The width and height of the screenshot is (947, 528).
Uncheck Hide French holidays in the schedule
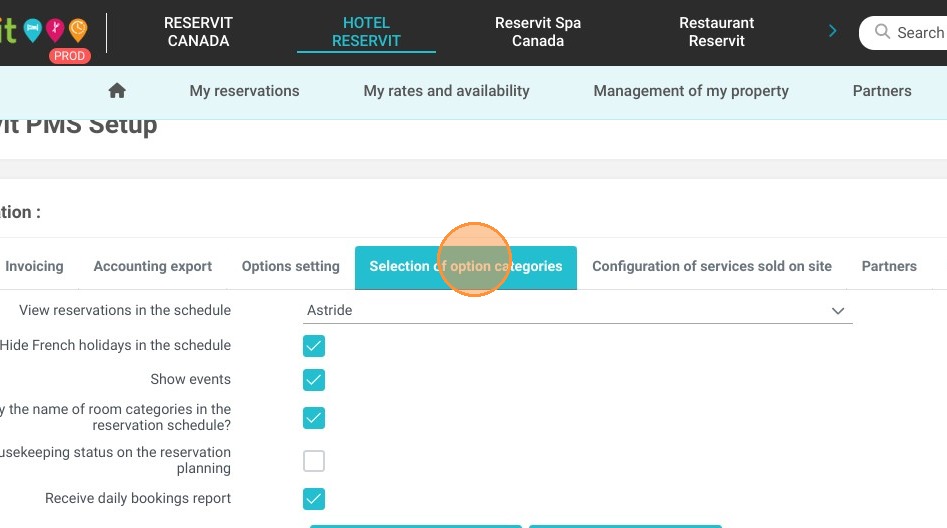(314, 346)
